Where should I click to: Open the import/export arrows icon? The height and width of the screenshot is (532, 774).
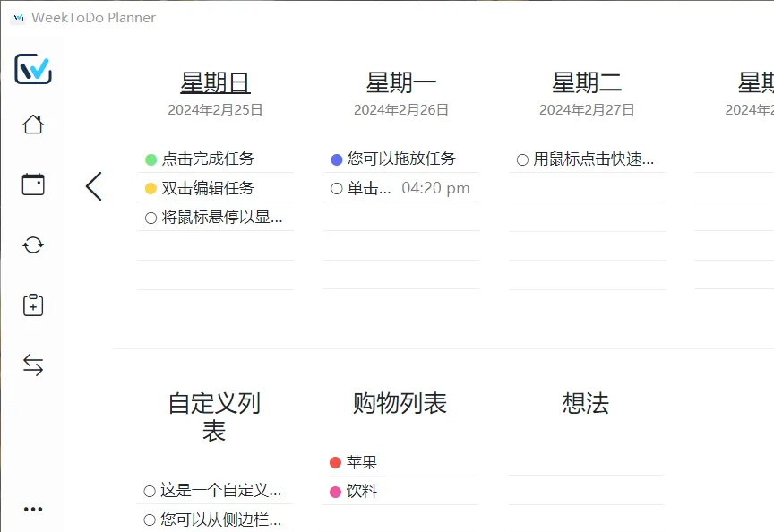click(33, 365)
